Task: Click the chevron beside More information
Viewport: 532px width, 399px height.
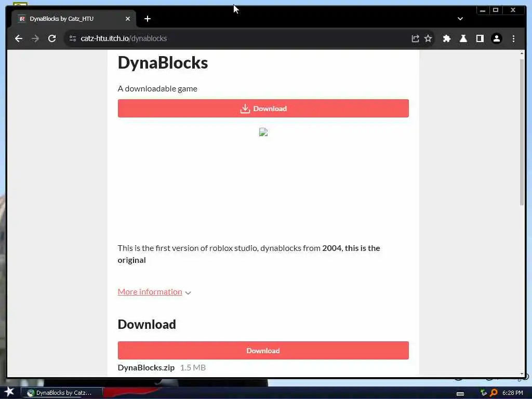Action: (188, 293)
